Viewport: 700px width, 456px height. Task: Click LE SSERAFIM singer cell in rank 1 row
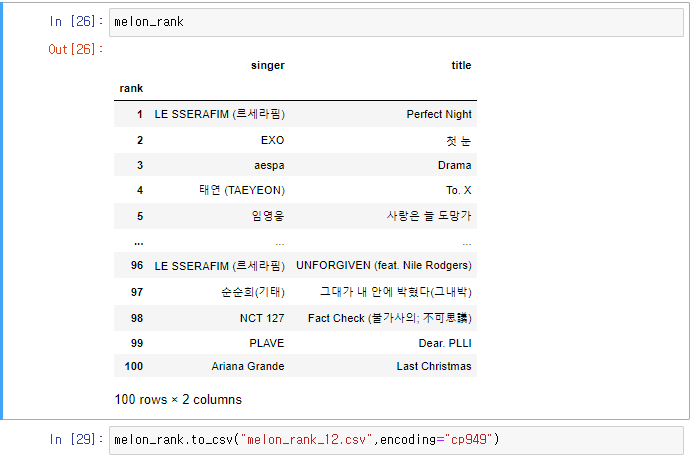pos(220,114)
